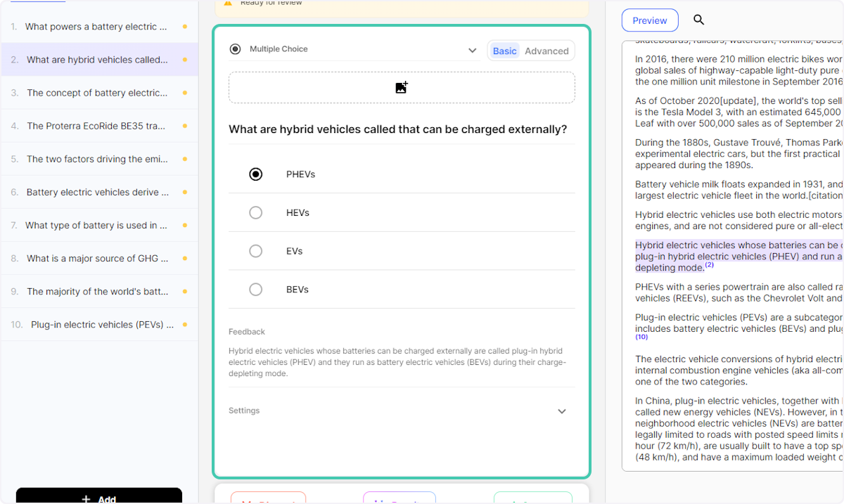The image size is (844, 504).
Task: Expand the Settings section
Action: [x=561, y=411]
